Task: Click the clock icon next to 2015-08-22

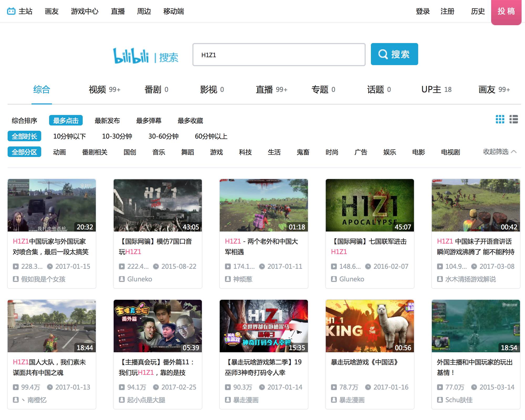Action: pos(156,266)
